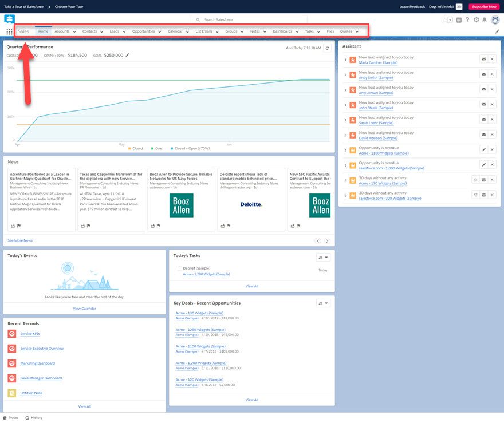Go to the Files tab
This screenshot has height=423, width=504.
tap(330, 31)
